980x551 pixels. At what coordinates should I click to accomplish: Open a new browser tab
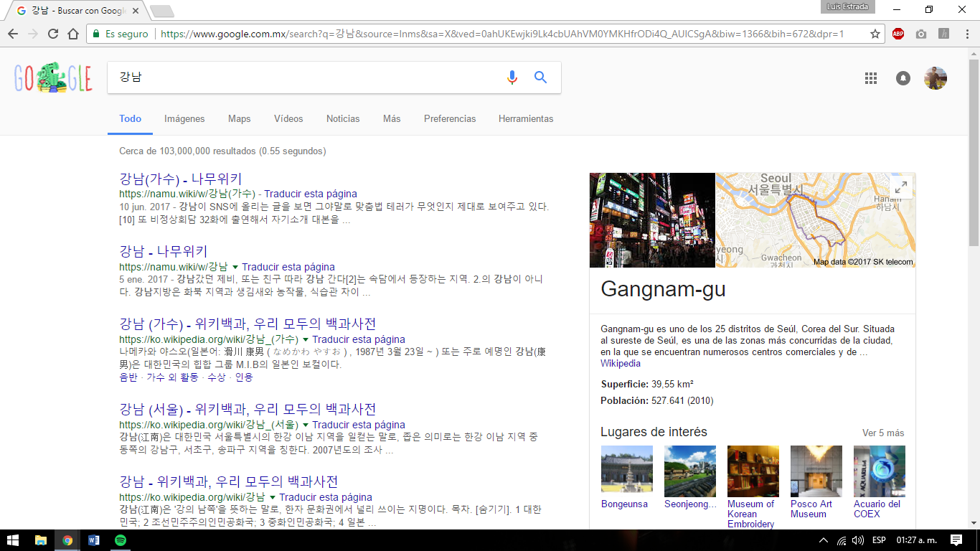pyautogui.click(x=161, y=11)
